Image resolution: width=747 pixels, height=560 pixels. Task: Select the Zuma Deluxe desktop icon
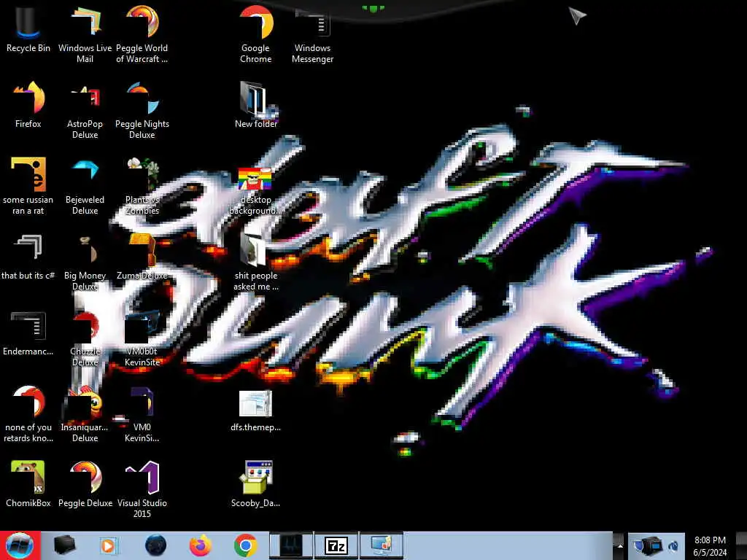tap(142, 256)
